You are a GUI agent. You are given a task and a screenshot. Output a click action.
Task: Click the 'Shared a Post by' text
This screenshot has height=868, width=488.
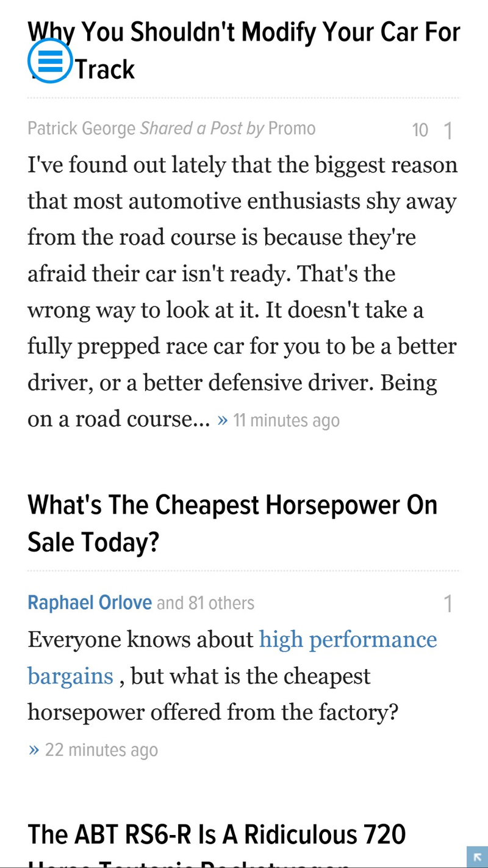click(x=202, y=129)
